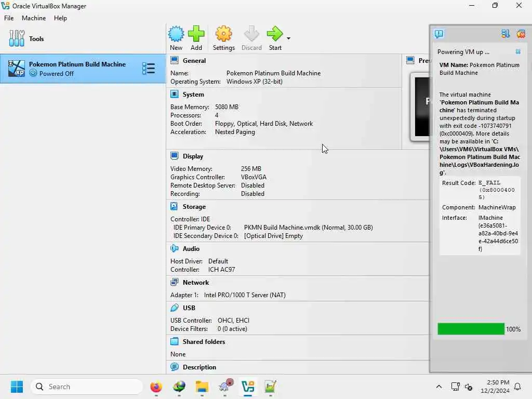Open System settings header link

(193, 95)
